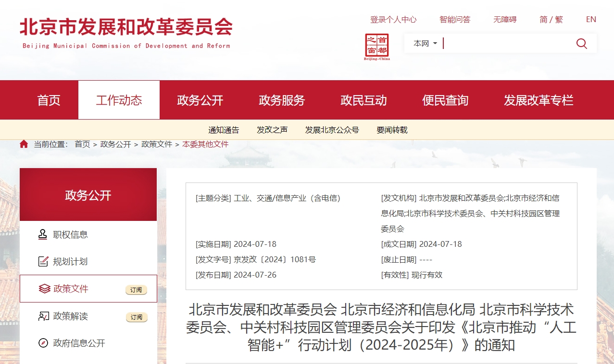The width and height of the screenshot is (614, 364).
Task: Click the 订阅 button beside 政策文件
Action: (x=136, y=290)
